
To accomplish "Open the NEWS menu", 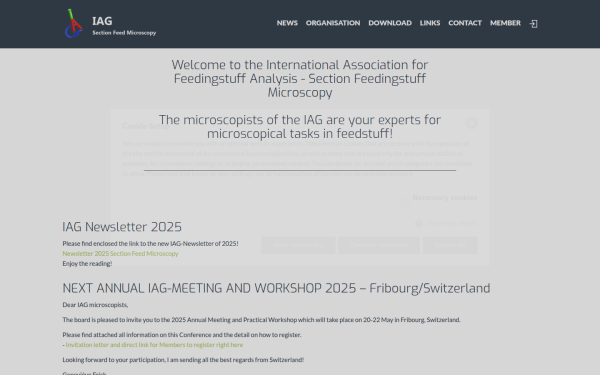I will click(287, 23).
